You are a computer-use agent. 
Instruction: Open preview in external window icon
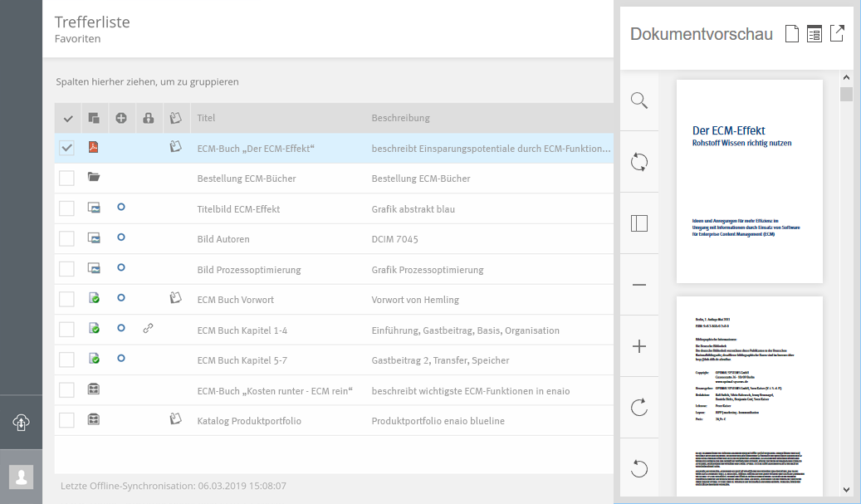click(x=838, y=34)
